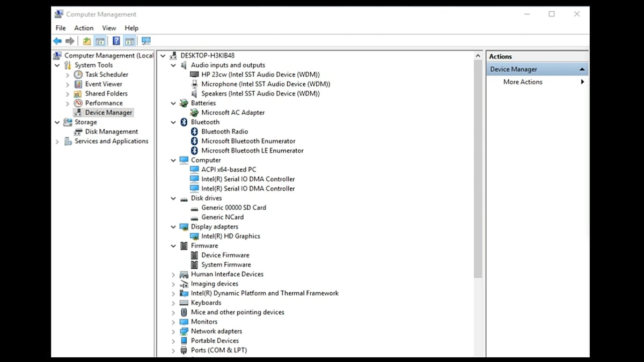Click the Network adapters category icon
Screen dimensions: 644x362
[184, 331]
